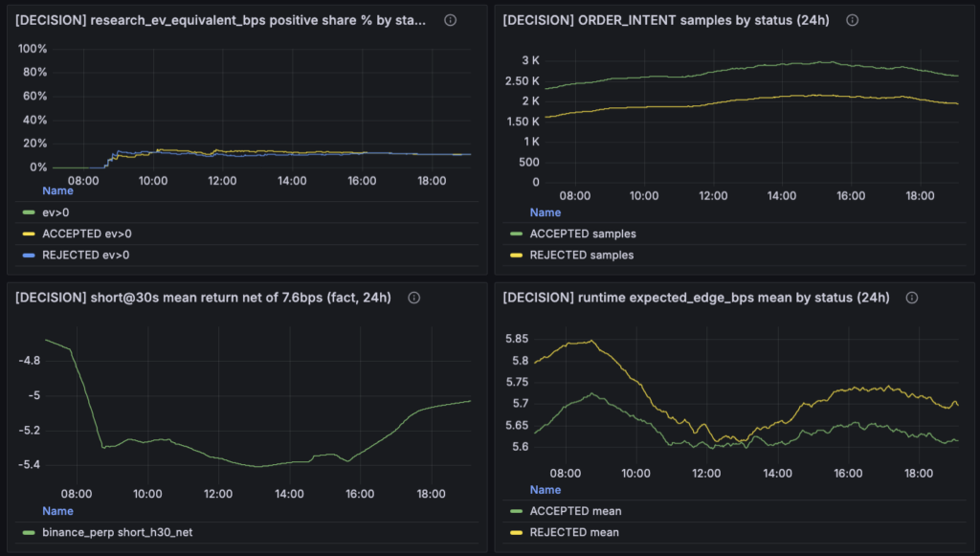Open panel menu from runtime expected_edge_bps title
This screenshot has height=556, width=980.
click(695, 298)
